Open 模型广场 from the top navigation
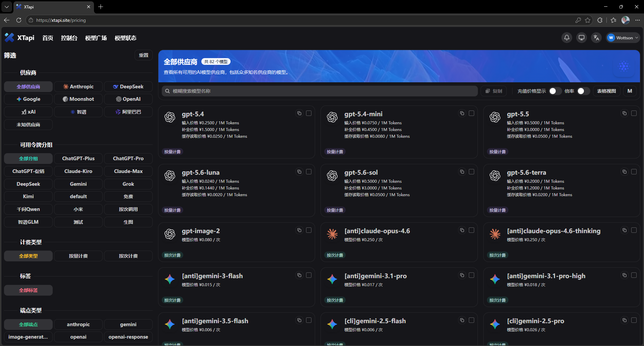 pyautogui.click(x=96, y=38)
